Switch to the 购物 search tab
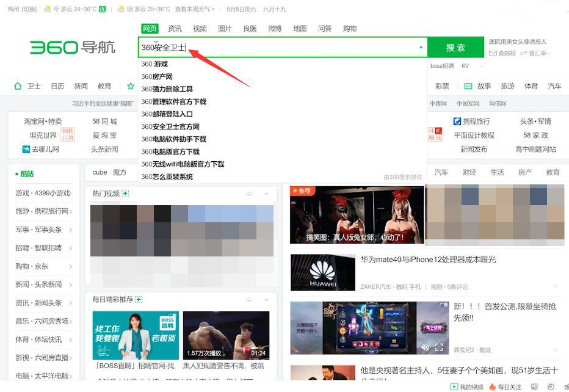Viewport: 569px width, 392px height. (350, 28)
